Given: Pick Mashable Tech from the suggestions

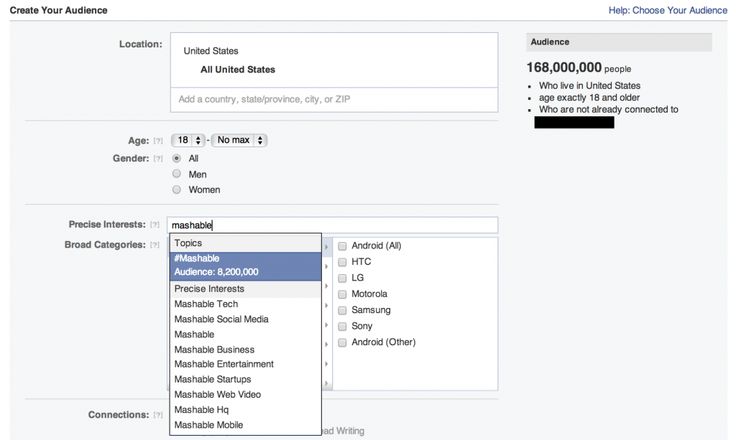Looking at the screenshot, I should coord(245,304).
